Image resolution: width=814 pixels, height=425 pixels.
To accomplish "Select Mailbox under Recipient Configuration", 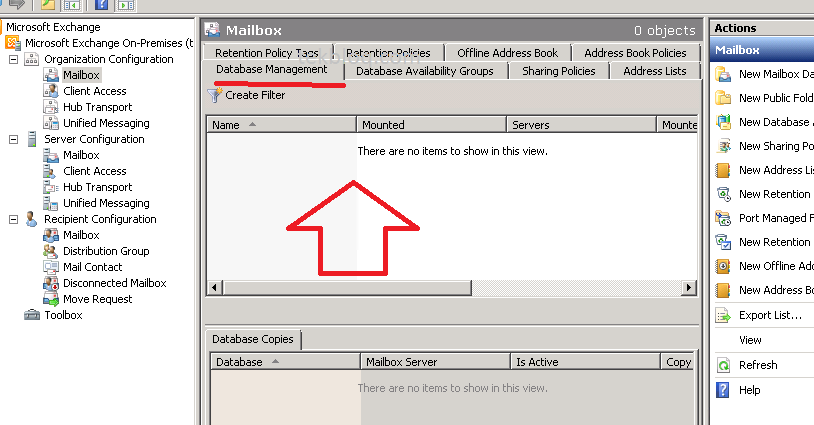I will point(81,235).
